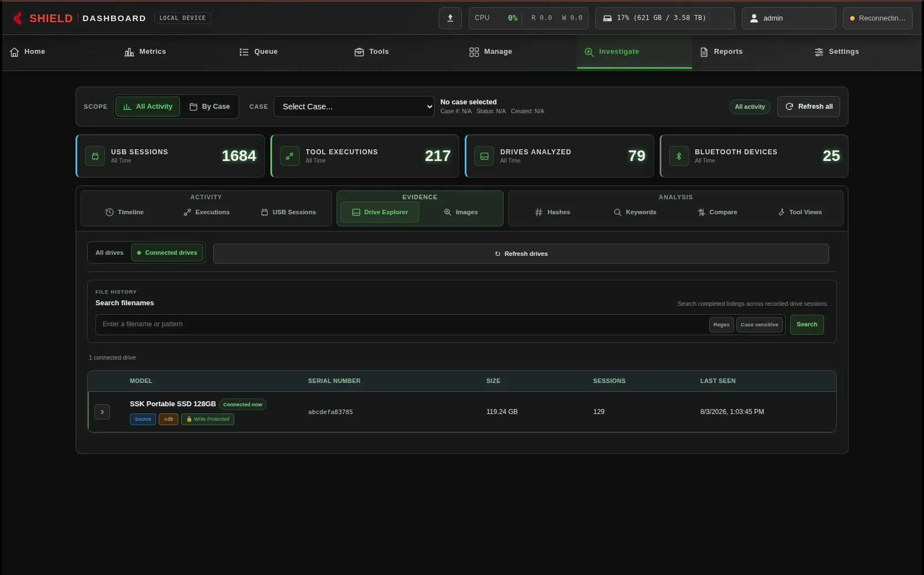Toggle Case sensitive search option
924x575 pixels.
pyautogui.click(x=759, y=325)
